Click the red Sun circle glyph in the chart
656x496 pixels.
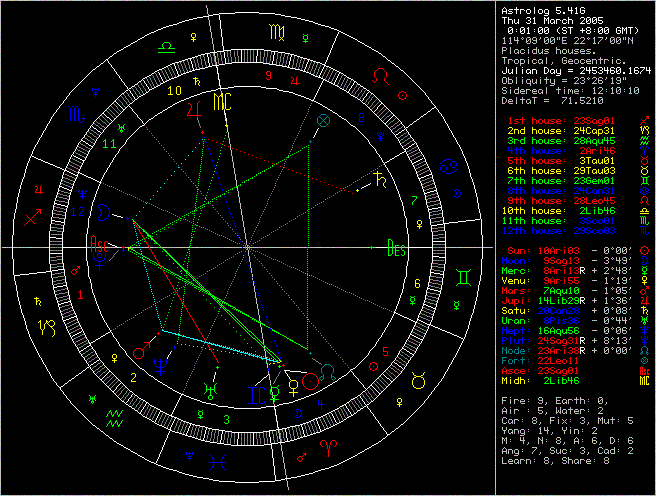pos(309,381)
